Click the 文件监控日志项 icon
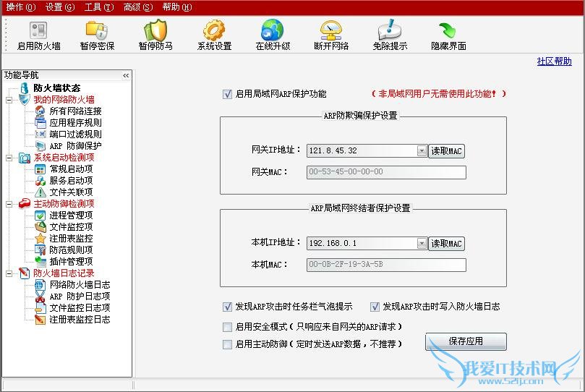Image resolution: width=585 pixels, height=392 pixels. point(40,308)
